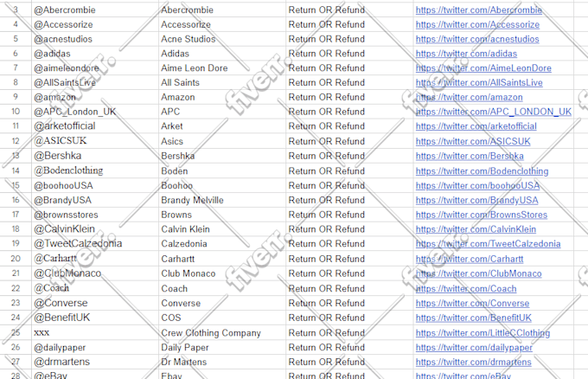
Task: Click the Arket brand name cell
Action: 222,126
